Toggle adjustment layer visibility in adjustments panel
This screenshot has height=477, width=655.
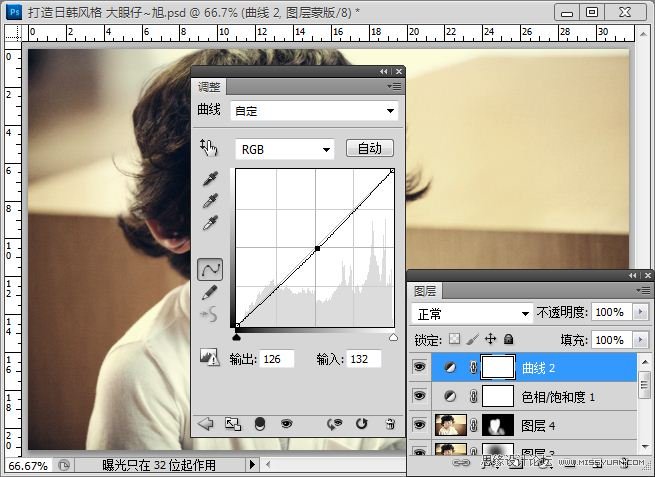tap(286, 424)
